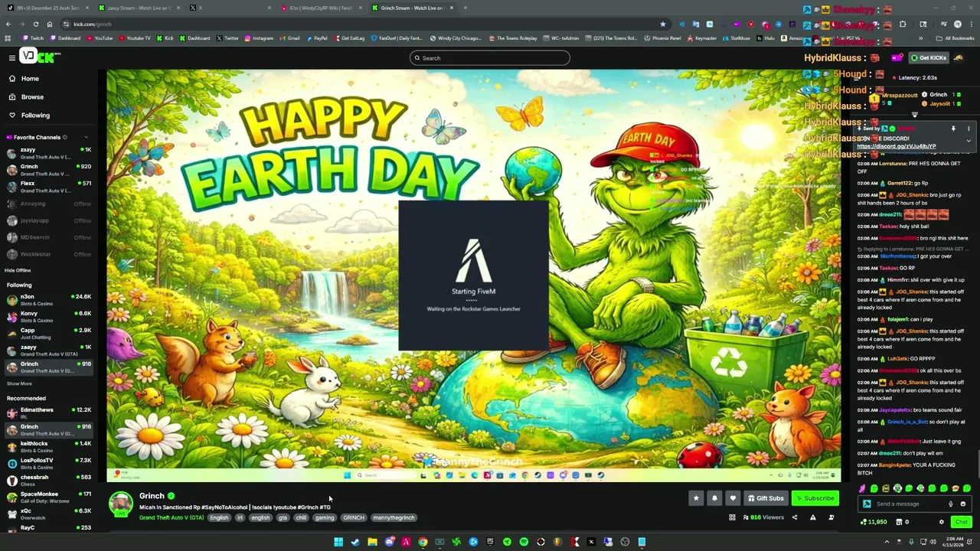Click the microphone icon in chat input

pos(951,504)
